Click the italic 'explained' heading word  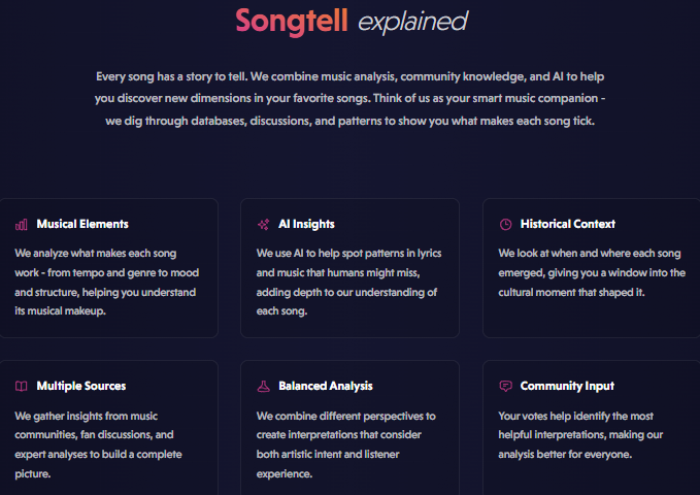coord(413,22)
